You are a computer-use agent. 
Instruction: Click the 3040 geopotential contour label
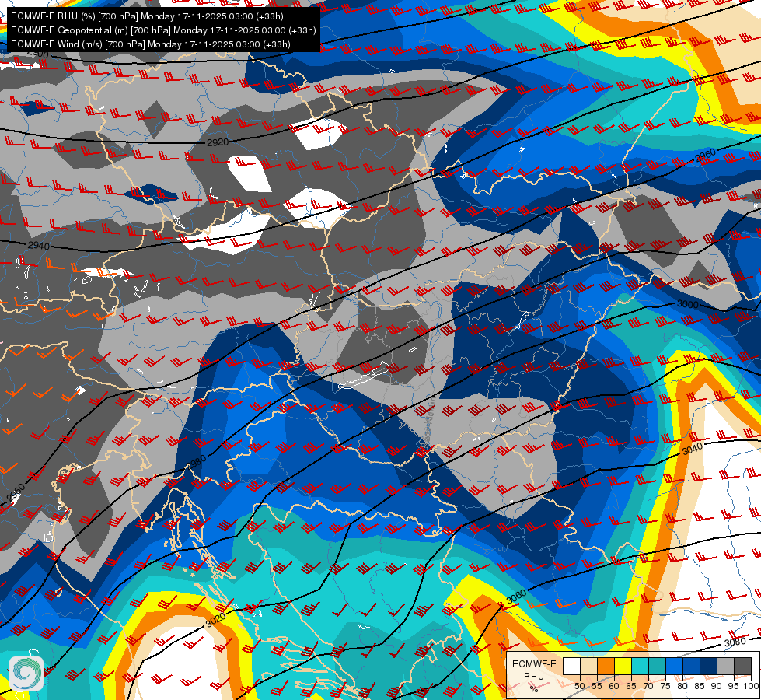[692, 449]
